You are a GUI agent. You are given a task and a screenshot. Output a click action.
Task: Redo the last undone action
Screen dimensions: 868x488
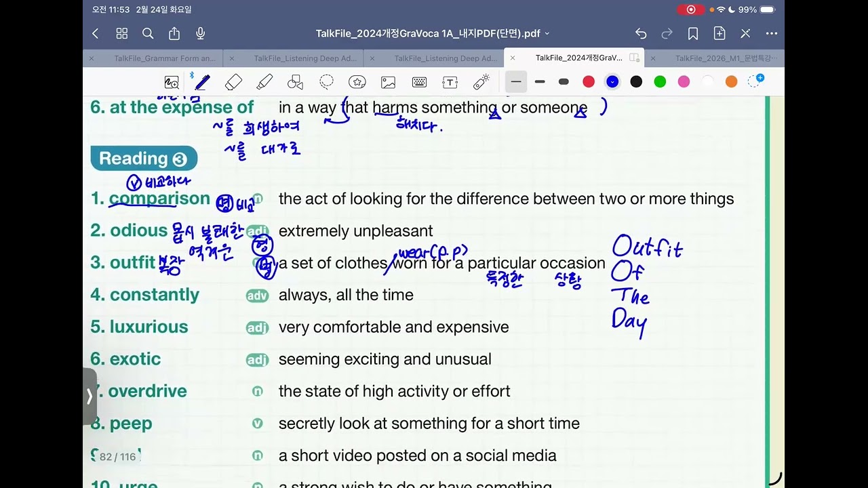click(x=667, y=33)
